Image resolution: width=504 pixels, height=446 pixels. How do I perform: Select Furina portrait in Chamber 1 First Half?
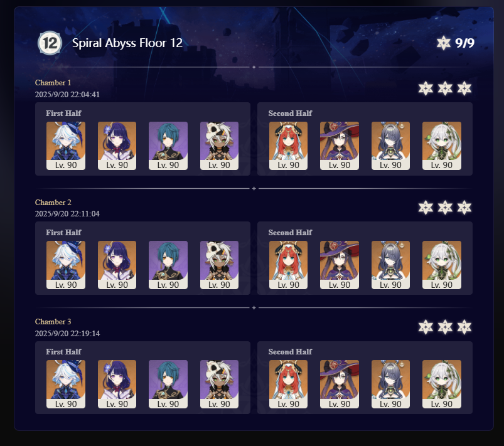point(66,146)
